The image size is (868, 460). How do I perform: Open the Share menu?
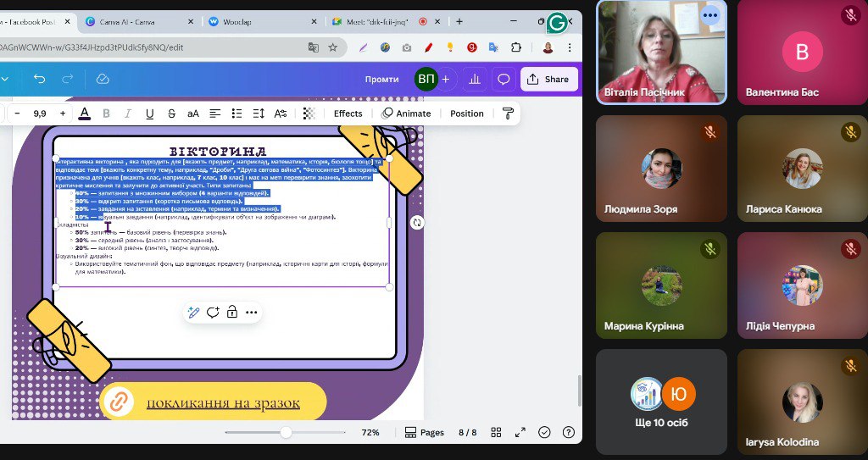coord(548,79)
